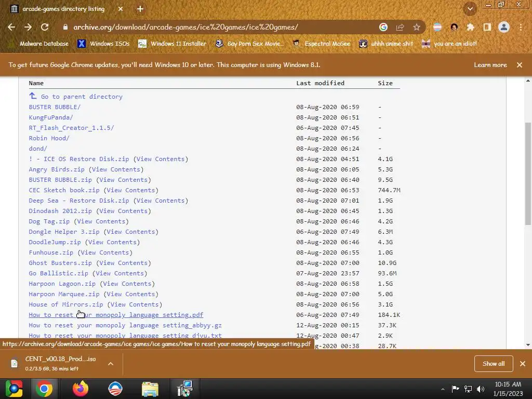View Contents of Dongle Helper 3.zip
532x399 pixels.
tap(131, 232)
